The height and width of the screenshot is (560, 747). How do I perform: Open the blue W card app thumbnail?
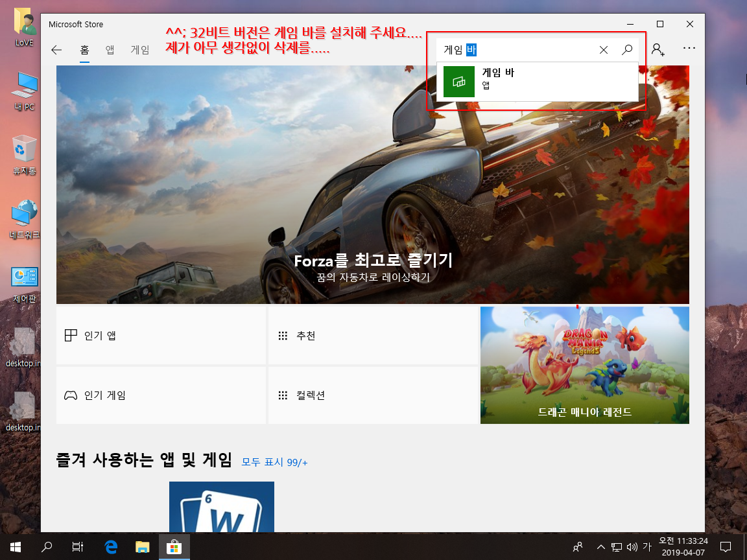(x=222, y=507)
